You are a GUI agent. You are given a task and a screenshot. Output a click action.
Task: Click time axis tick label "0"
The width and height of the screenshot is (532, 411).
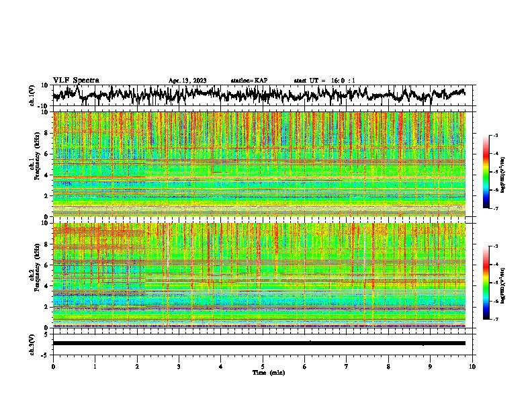53,367
